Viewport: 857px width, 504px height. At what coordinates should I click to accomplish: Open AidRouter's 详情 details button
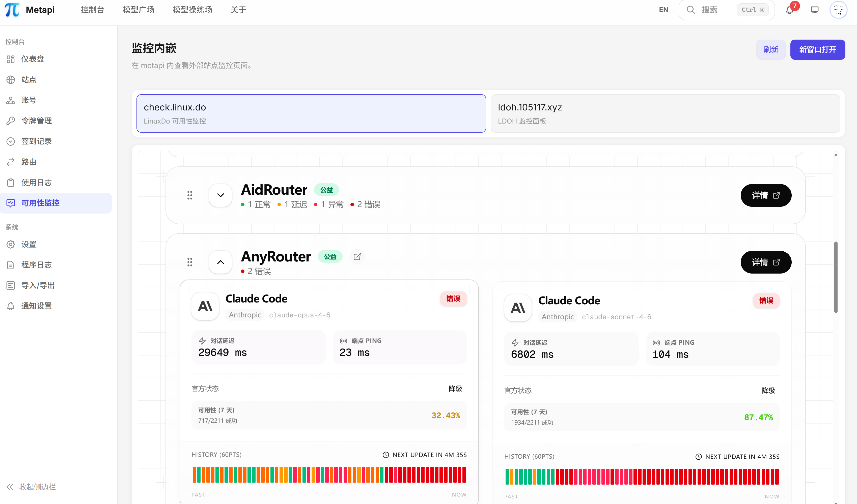(766, 195)
